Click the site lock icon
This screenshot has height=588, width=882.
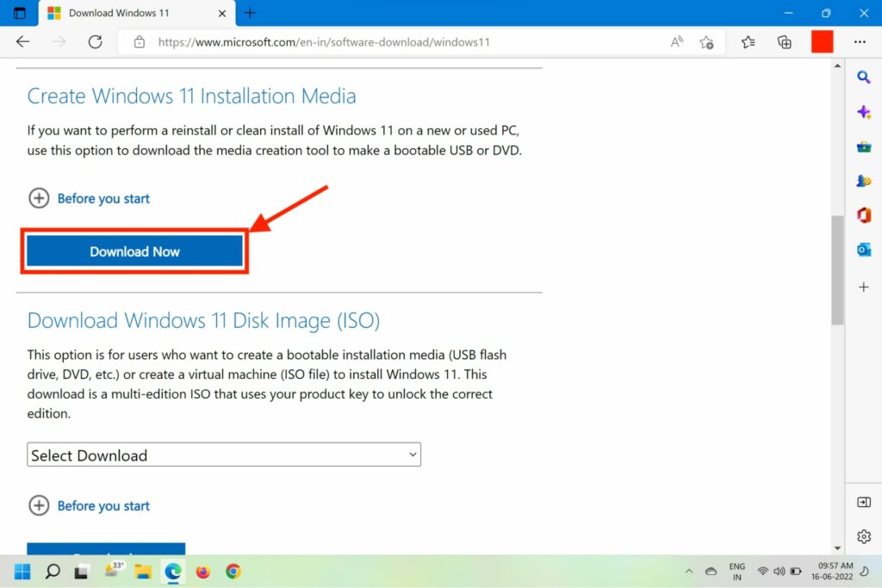(x=139, y=42)
